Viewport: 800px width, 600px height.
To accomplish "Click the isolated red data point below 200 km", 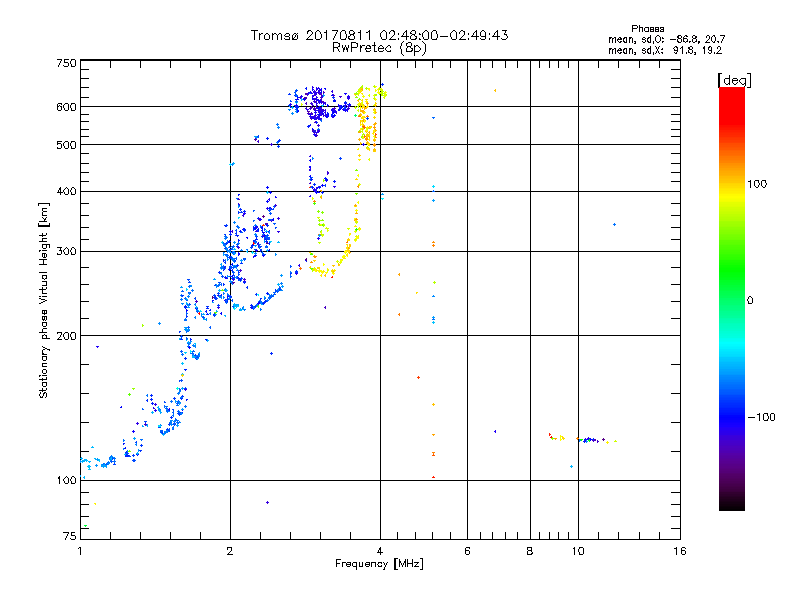I will [x=418, y=377].
